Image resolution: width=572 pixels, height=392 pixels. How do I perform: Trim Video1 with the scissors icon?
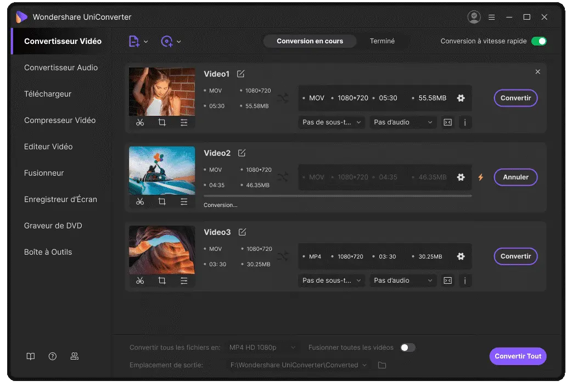pyautogui.click(x=140, y=122)
